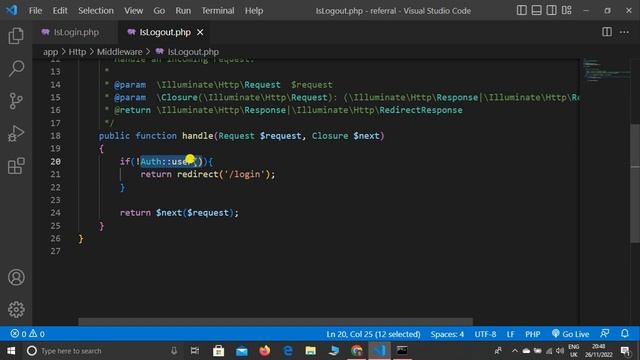Open the Terminal menu
640x360 pixels.
click(218, 11)
